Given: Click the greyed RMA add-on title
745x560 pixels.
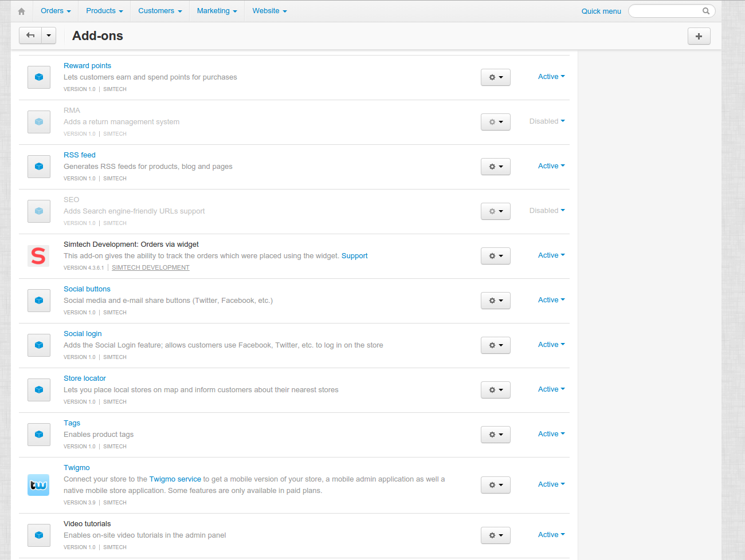Looking at the screenshot, I should [x=72, y=111].
